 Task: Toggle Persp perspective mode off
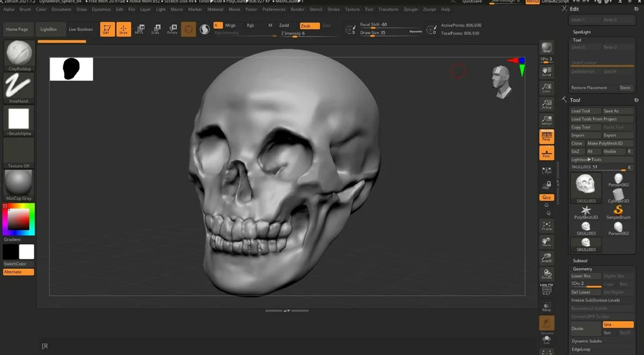pyautogui.click(x=546, y=136)
